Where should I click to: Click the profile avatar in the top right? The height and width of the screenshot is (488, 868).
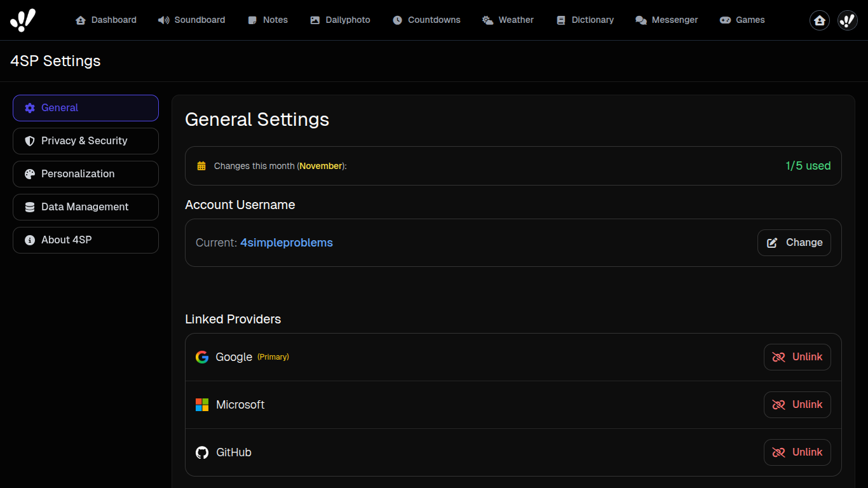click(847, 20)
